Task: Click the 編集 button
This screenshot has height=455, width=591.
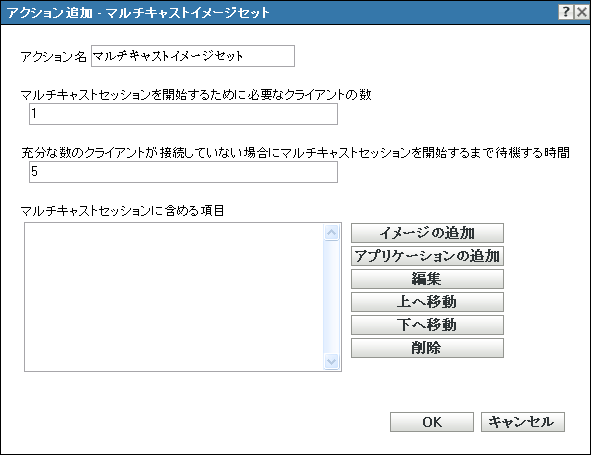Action: point(427,279)
